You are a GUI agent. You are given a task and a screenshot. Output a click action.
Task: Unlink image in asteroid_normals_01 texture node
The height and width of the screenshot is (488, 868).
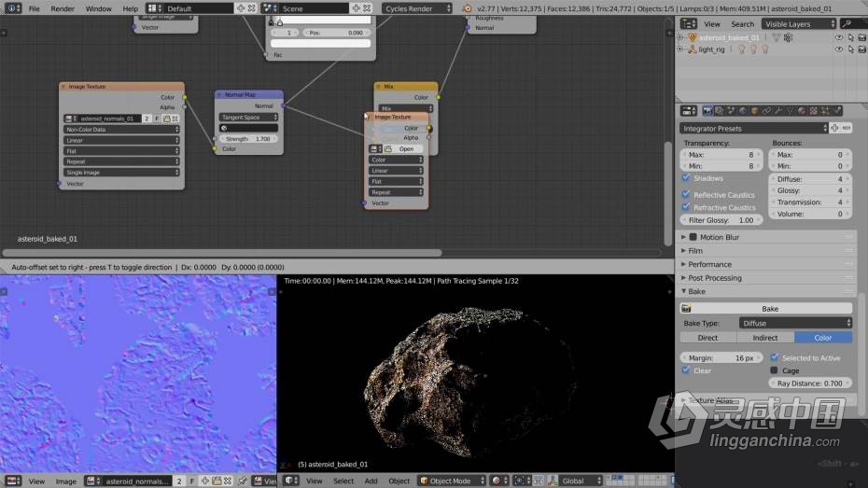tap(175, 119)
